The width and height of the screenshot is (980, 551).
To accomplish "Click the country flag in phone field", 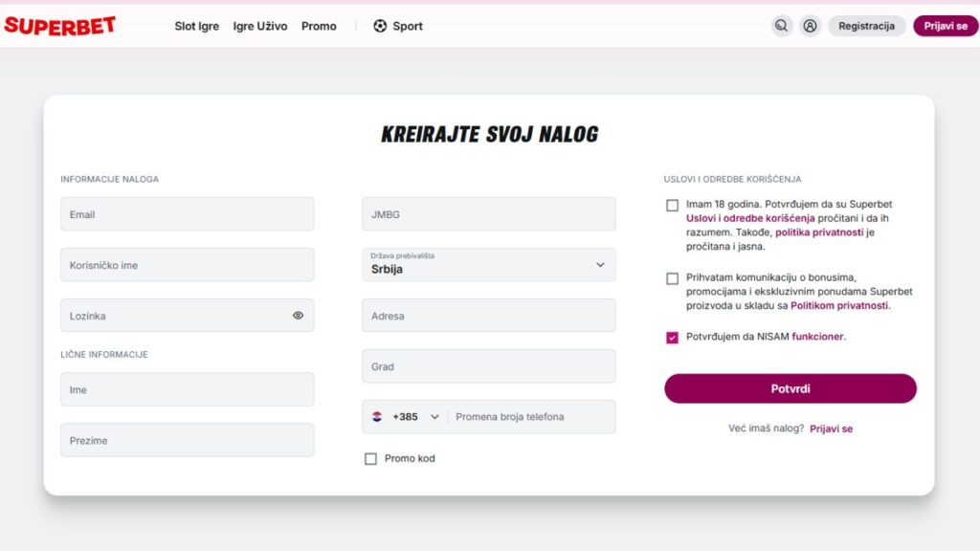I will pyautogui.click(x=377, y=417).
